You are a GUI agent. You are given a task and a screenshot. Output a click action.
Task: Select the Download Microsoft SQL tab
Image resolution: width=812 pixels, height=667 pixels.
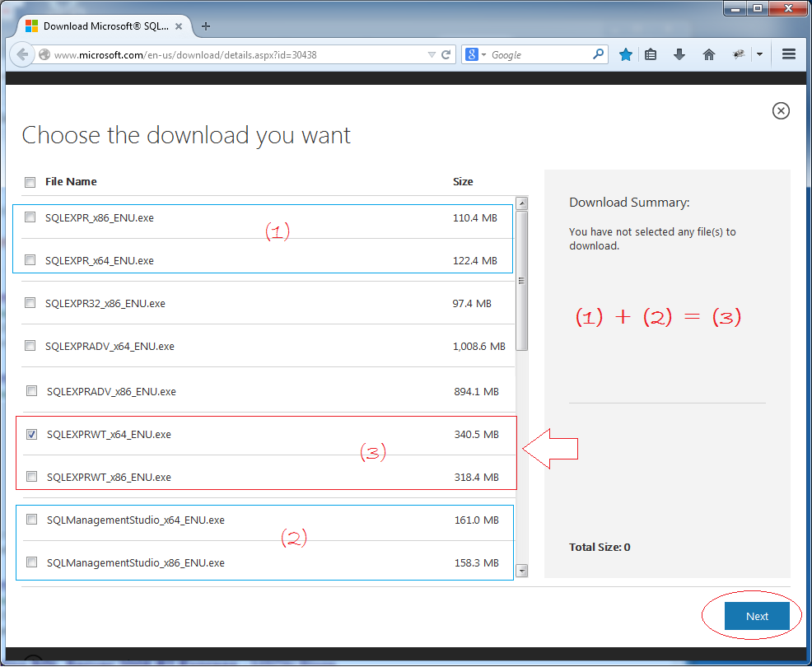pyautogui.click(x=105, y=26)
